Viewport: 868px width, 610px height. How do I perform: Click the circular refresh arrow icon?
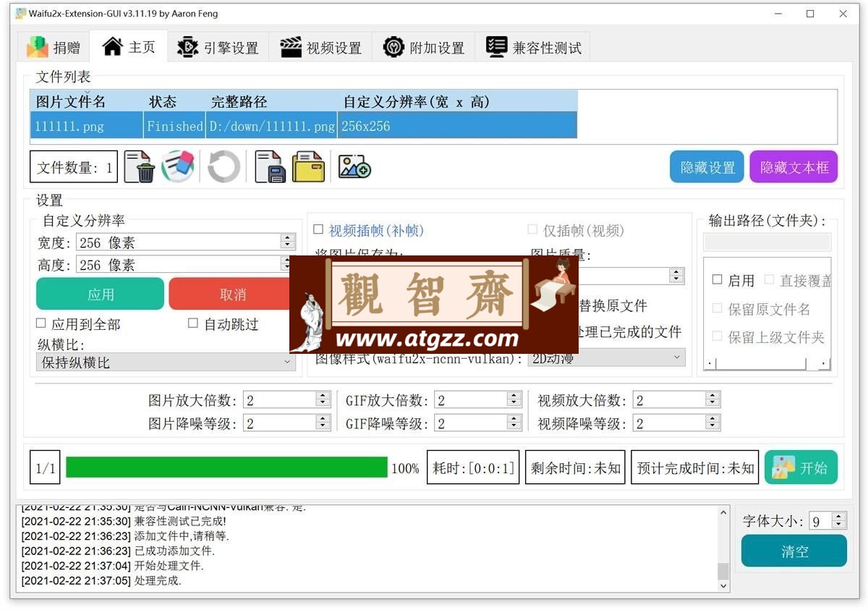(224, 167)
